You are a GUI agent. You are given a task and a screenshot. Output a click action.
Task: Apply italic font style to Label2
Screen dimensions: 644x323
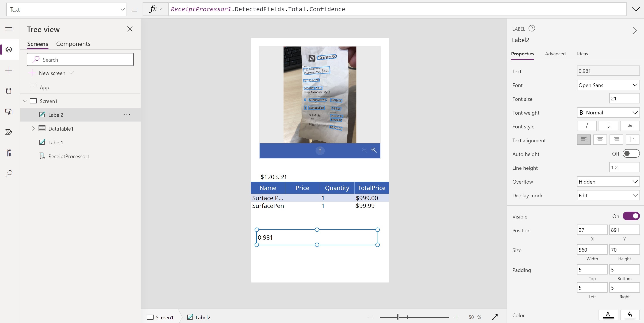(x=587, y=126)
